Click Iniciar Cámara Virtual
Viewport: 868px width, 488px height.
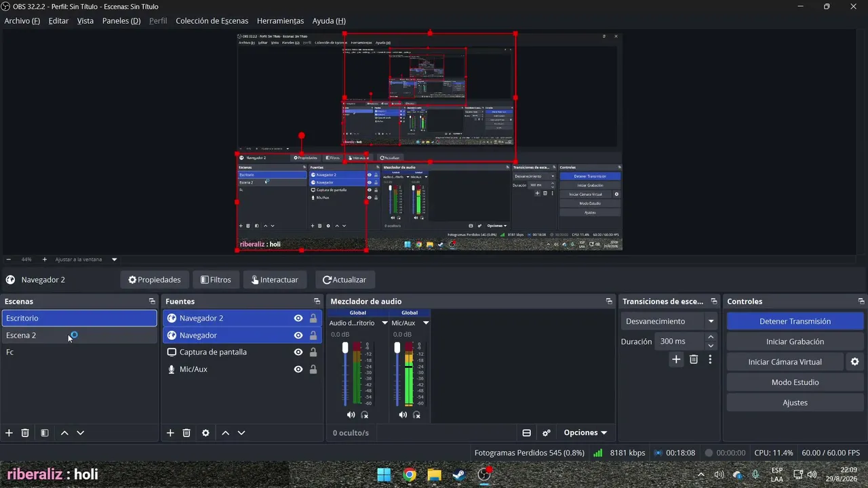pos(785,362)
